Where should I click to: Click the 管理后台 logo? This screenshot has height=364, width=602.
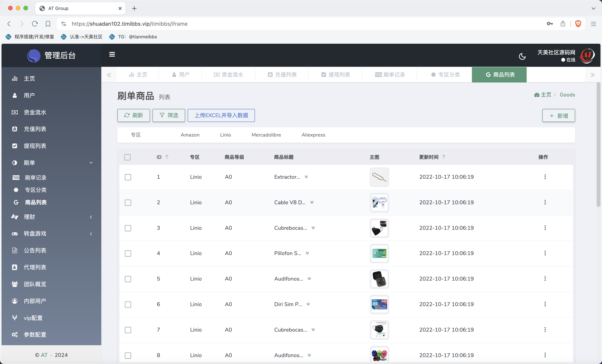[51, 55]
